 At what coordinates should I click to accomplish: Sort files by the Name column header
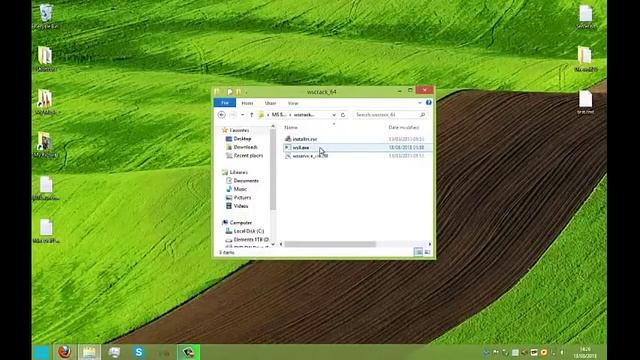(291, 127)
